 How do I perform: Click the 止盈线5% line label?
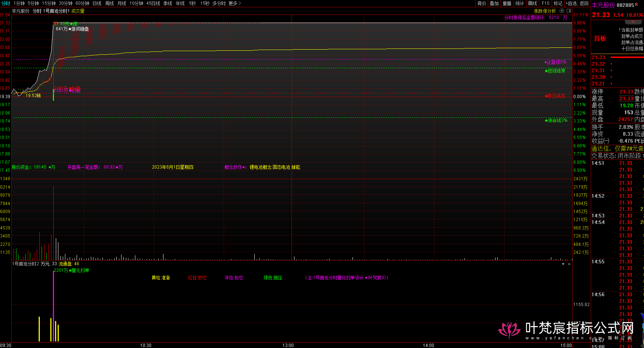tap(555, 62)
